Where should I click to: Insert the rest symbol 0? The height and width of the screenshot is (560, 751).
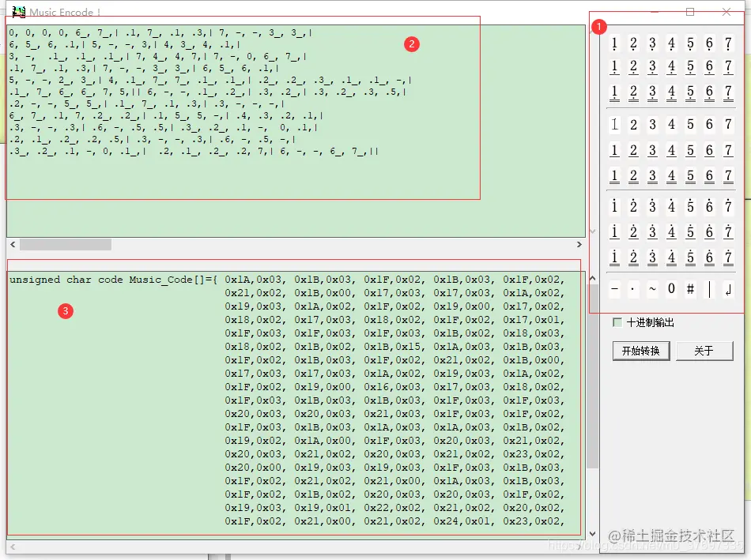click(x=671, y=289)
